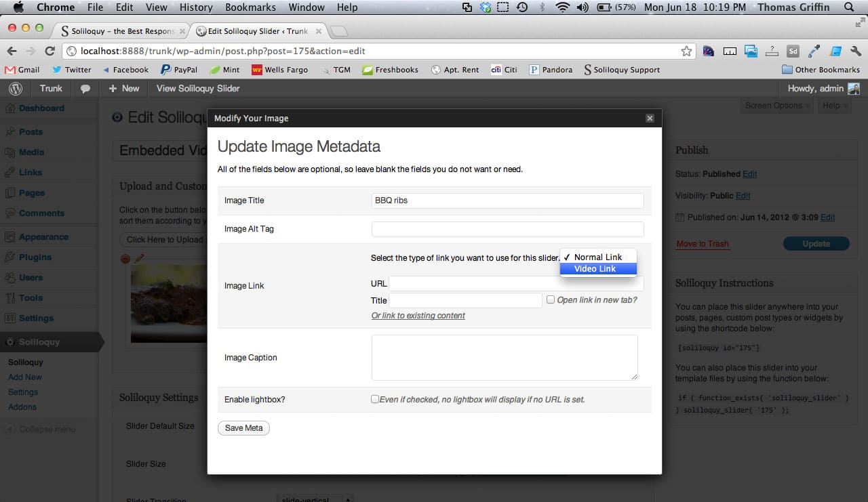
Task: Open Trunk site menu in admin bar
Action: (x=51, y=89)
